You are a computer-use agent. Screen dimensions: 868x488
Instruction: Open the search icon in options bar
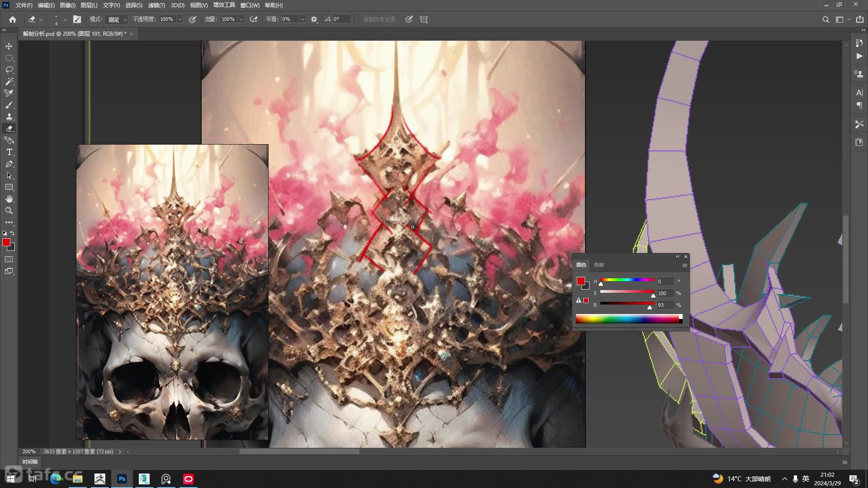click(826, 19)
